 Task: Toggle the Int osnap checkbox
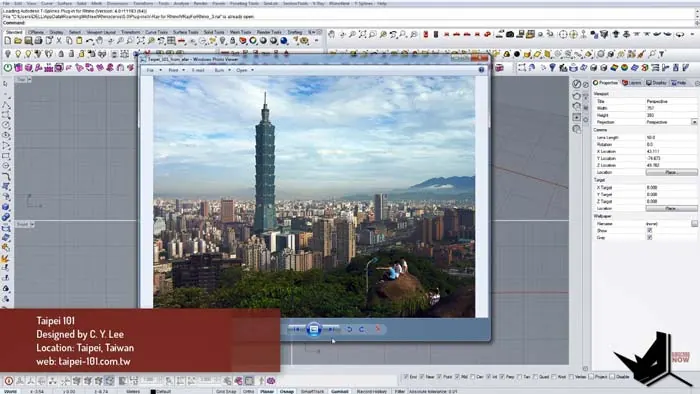(x=488, y=377)
